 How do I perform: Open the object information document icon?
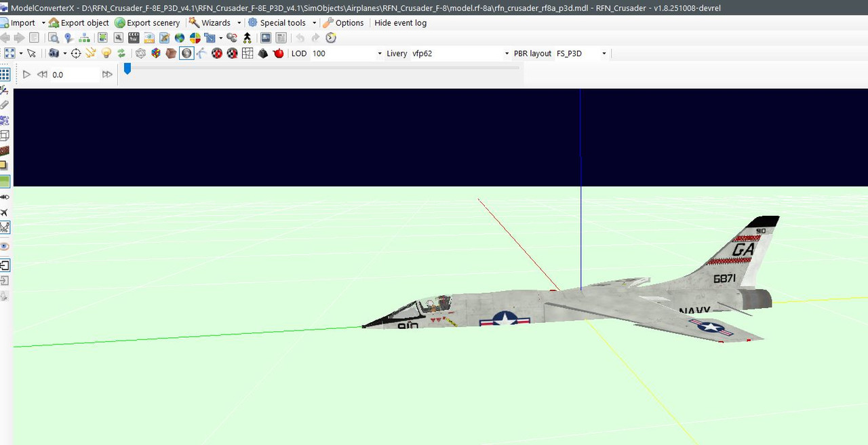tap(34, 38)
